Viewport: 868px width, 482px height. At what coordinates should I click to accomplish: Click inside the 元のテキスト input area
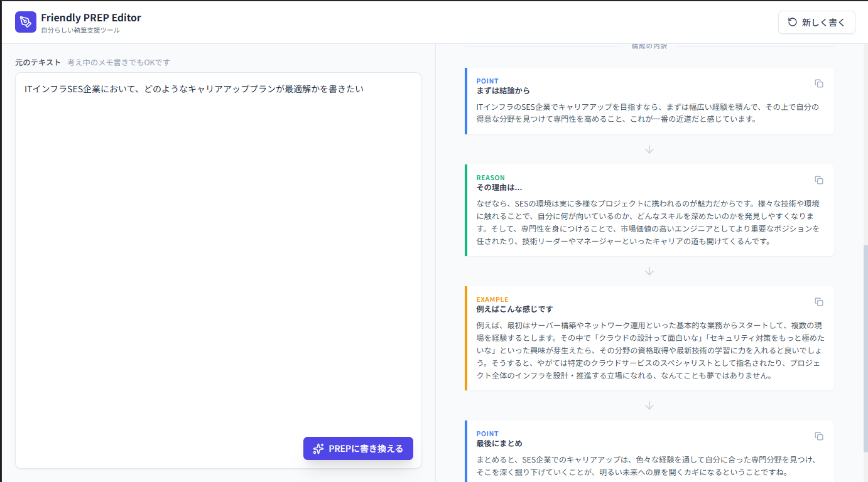click(219, 270)
